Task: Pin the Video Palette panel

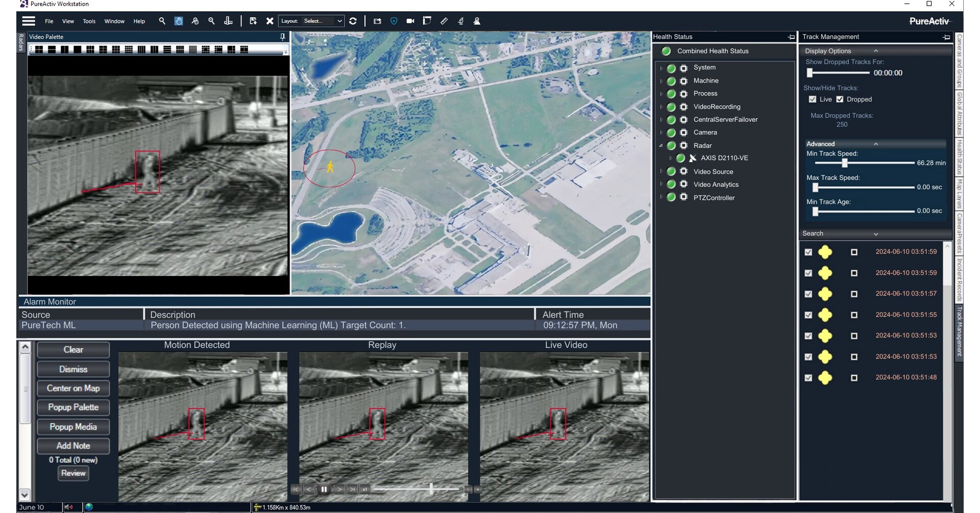Action: click(282, 37)
